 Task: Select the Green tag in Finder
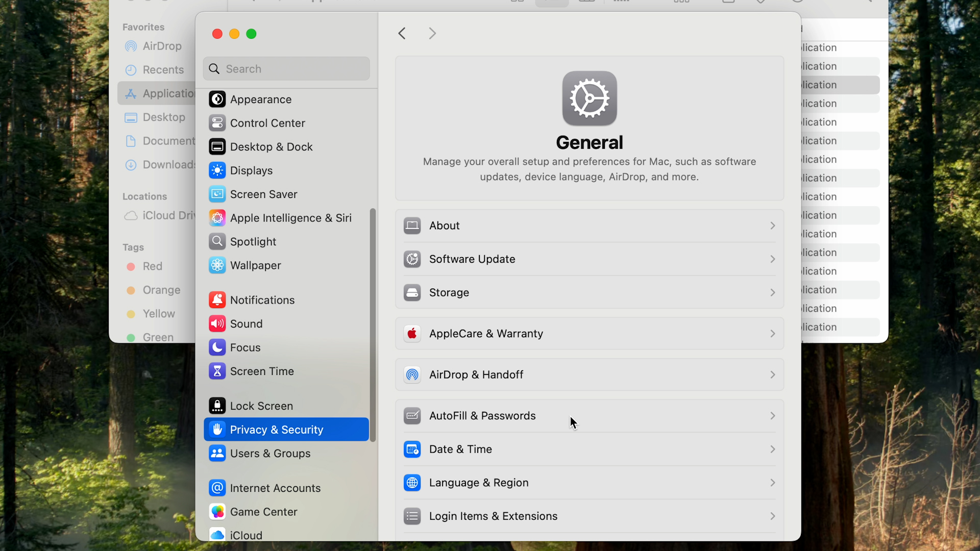tap(150, 337)
